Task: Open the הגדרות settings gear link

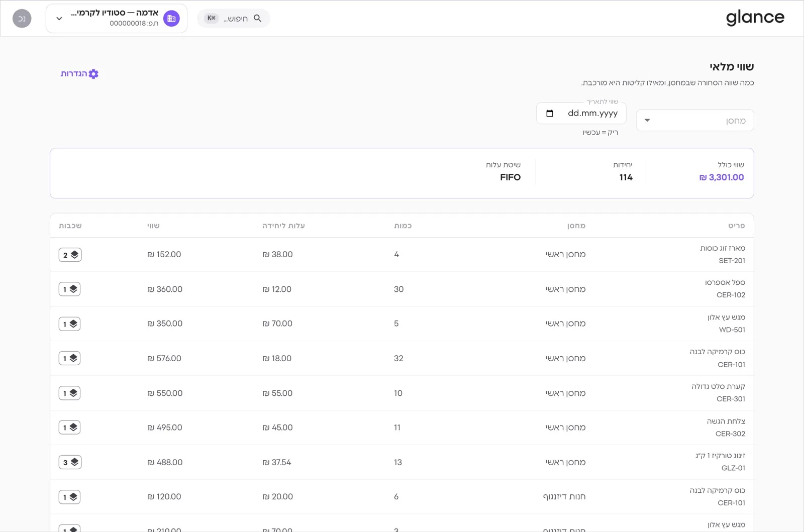Action: tap(79, 74)
